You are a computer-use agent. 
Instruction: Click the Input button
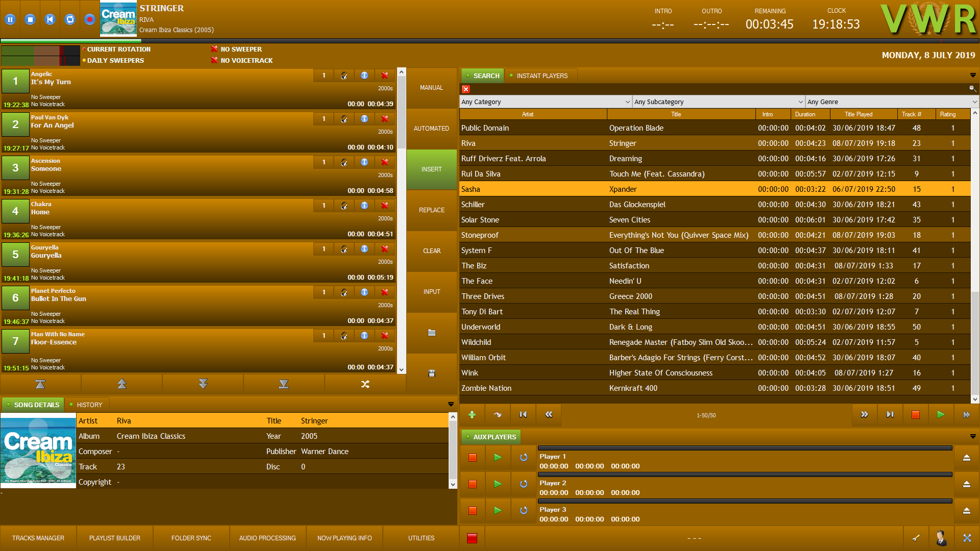432,292
